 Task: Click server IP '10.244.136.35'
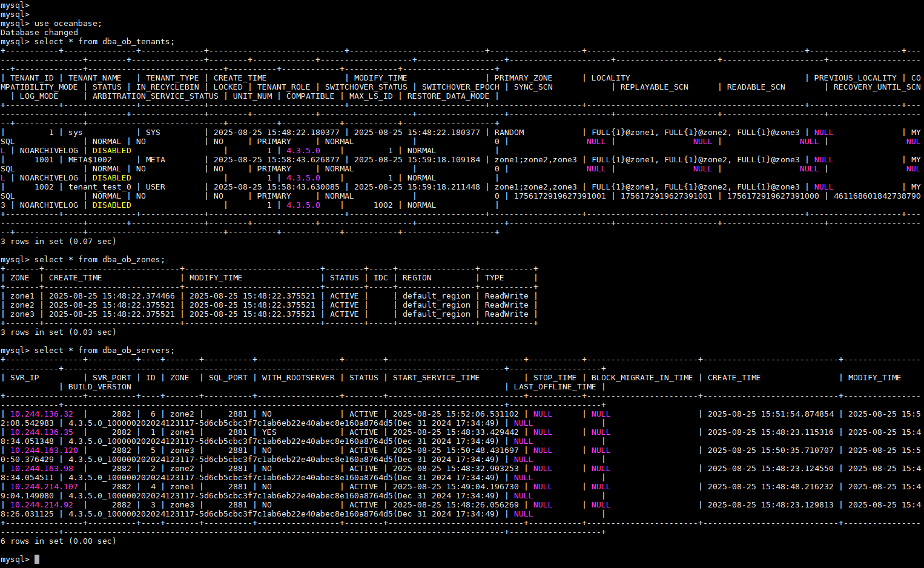42,432
